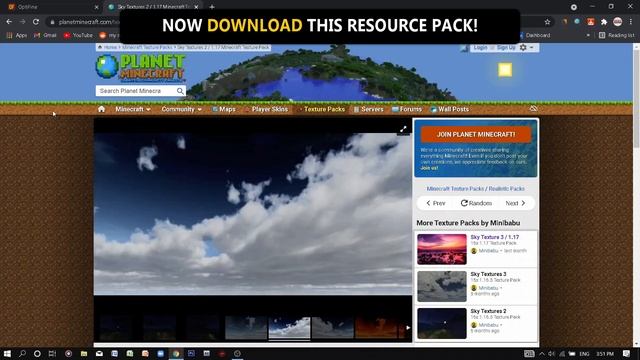Advance the gallery thumbnail strip arrow
This screenshot has height=360, width=640.
tap(408, 327)
